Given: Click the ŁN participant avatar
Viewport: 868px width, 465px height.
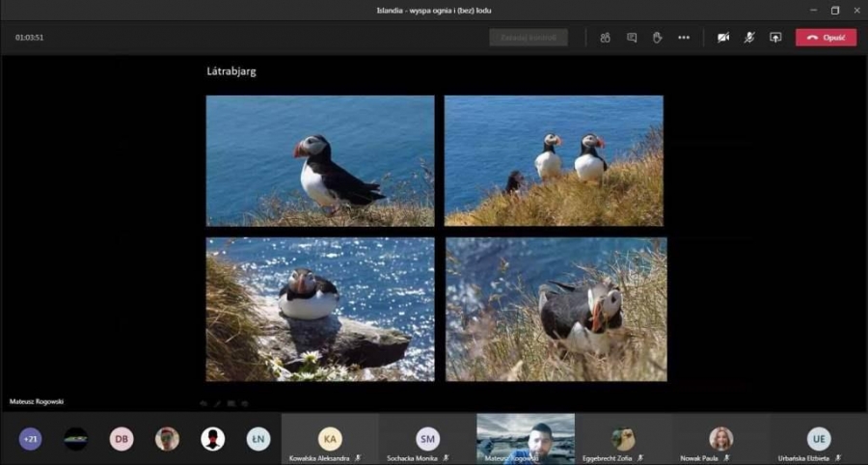Looking at the screenshot, I should pyautogui.click(x=258, y=439).
